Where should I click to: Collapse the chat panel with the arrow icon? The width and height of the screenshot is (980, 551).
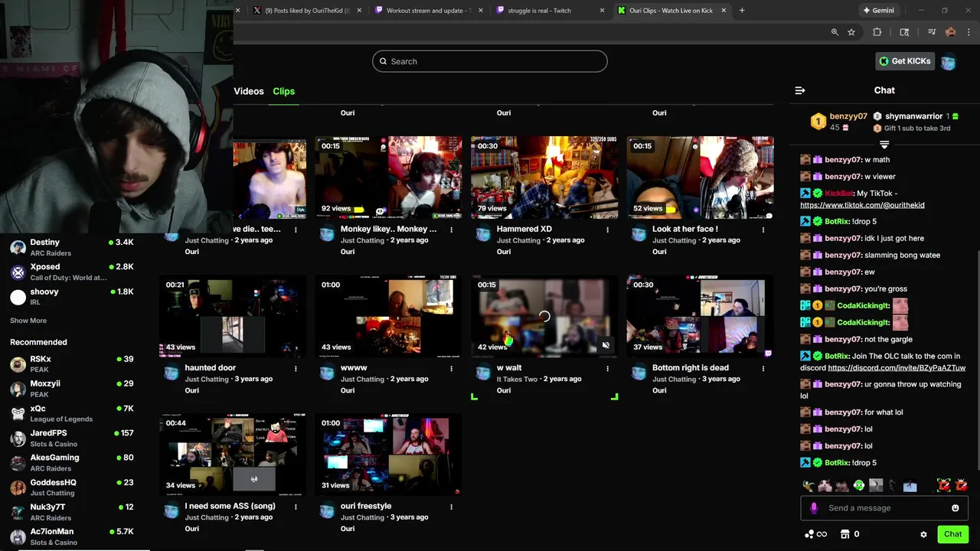pos(800,90)
